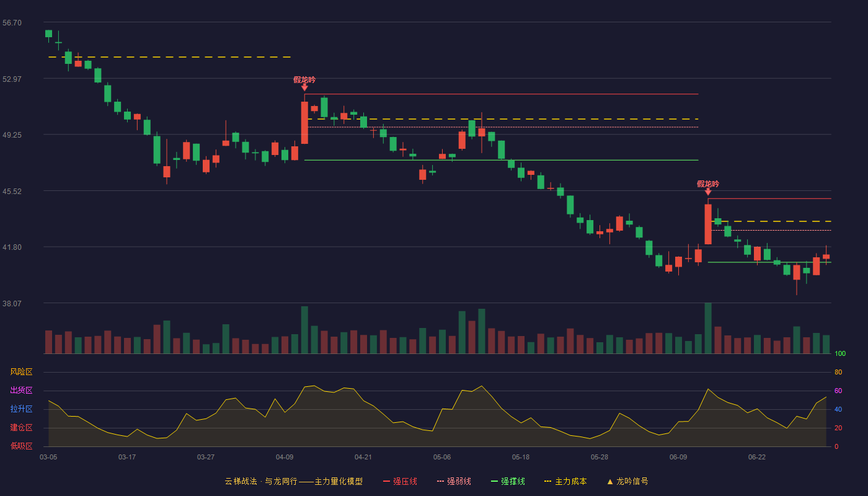Viewport: 868px width, 496px height.
Task: Hide the 强撑线 series via legend
Action: point(508,481)
